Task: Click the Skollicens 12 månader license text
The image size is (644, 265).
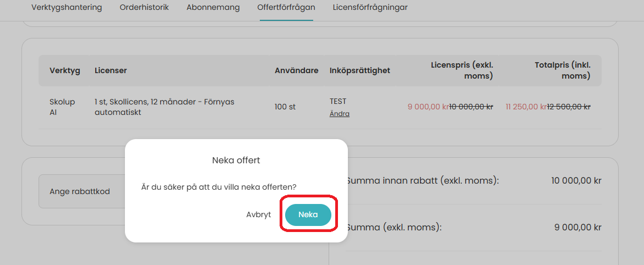Action: [x=164, y=107]
